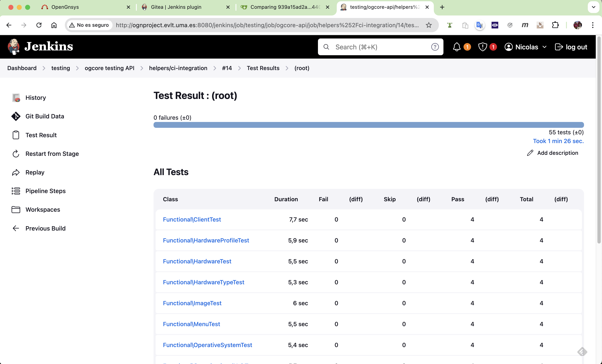Open Chrome profile avatar

(x=578, y=25)
